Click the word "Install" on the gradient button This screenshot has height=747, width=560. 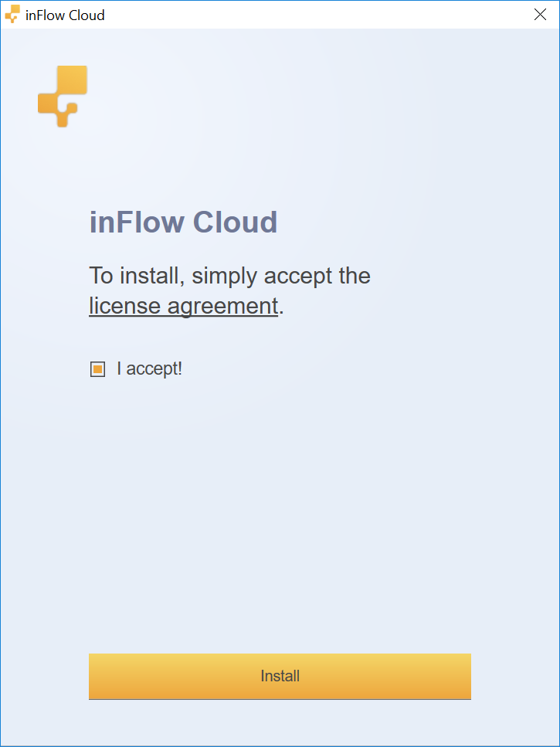click(280, 676)
